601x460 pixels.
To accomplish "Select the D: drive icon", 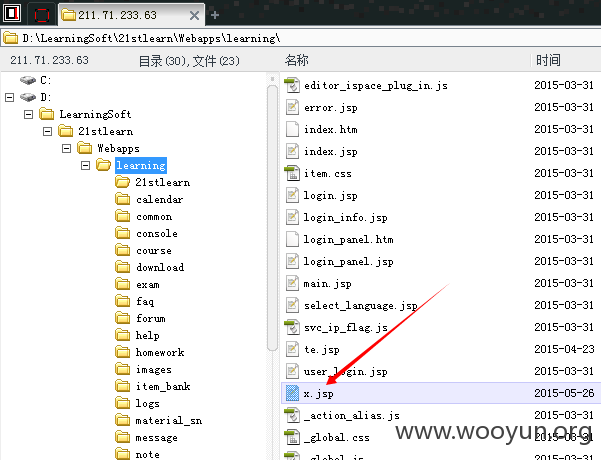I will coord(28,97).
